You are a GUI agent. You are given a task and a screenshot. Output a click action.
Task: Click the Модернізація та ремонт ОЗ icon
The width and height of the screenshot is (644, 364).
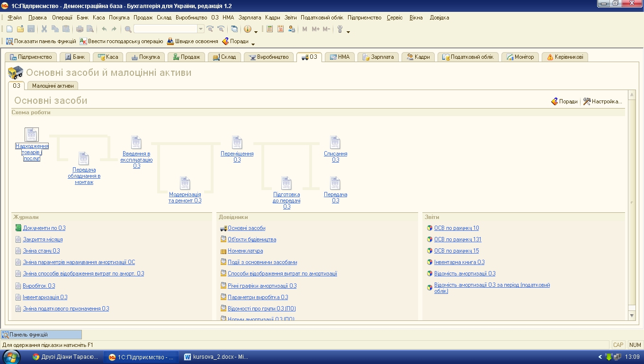(x=185, y=183)
